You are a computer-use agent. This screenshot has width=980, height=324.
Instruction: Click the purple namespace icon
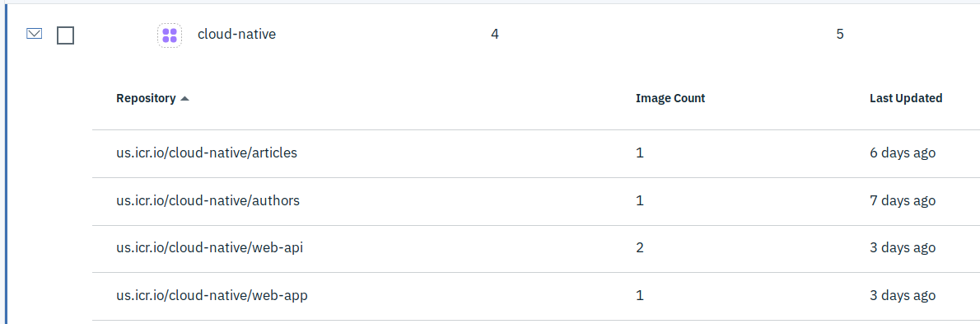[170, 35]
